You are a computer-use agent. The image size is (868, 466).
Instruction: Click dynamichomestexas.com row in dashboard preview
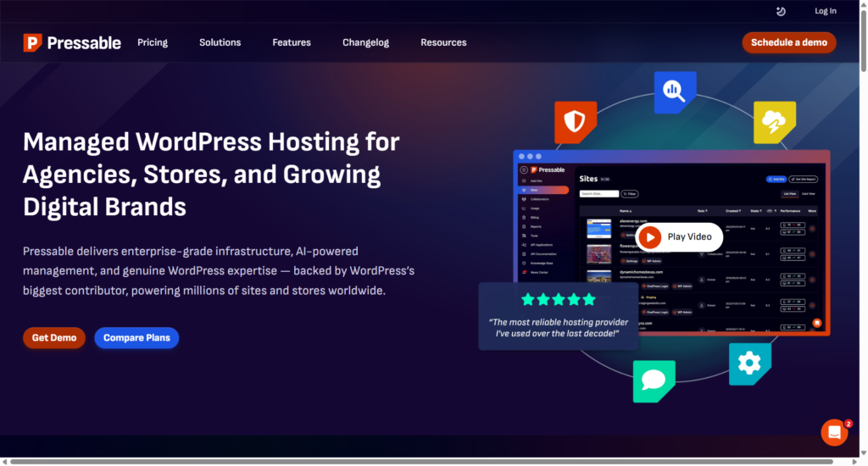point(700,279)
